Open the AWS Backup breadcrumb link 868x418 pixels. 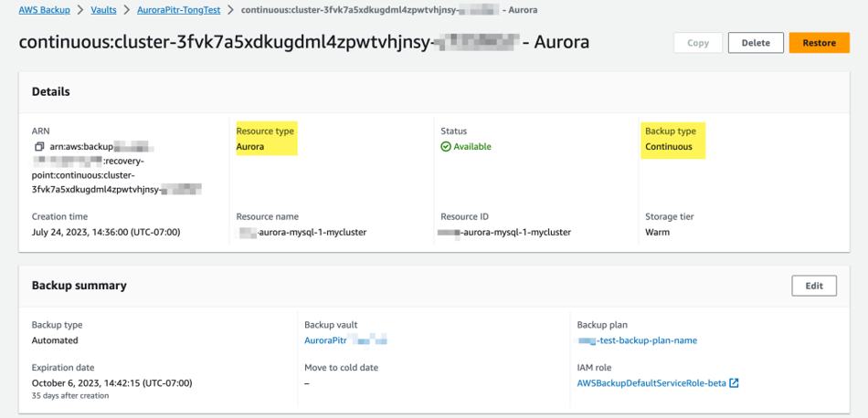coord(44,10)
